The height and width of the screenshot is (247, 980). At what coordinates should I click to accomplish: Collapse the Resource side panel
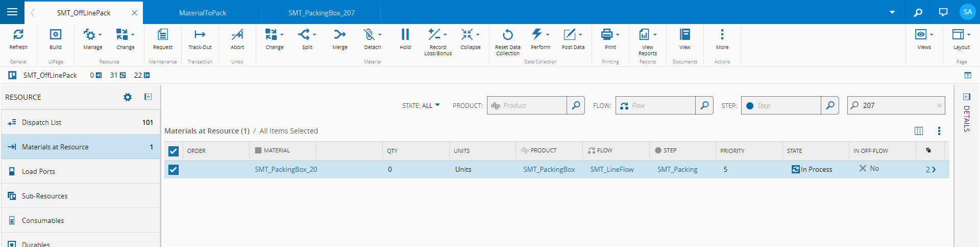coord(148,97)
